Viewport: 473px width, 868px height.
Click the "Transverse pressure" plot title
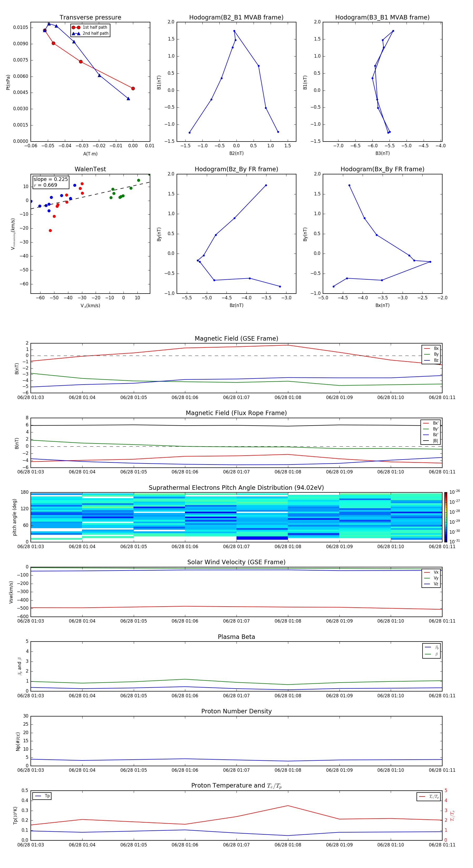(90, 18)
